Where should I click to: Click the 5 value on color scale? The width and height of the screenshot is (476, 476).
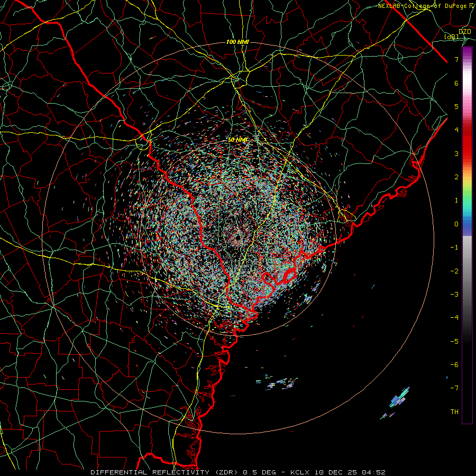click(x=456, y=106)
